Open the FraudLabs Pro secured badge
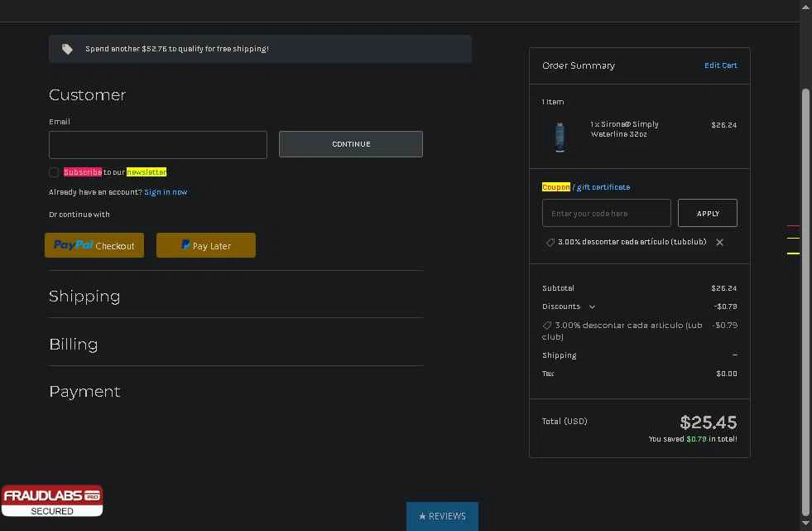 click(x=52, y=501)
